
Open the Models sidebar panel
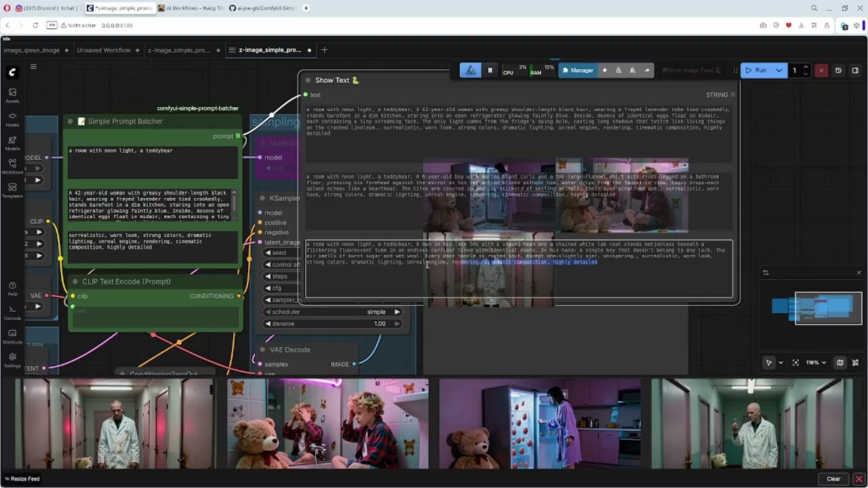pos(12,143)
